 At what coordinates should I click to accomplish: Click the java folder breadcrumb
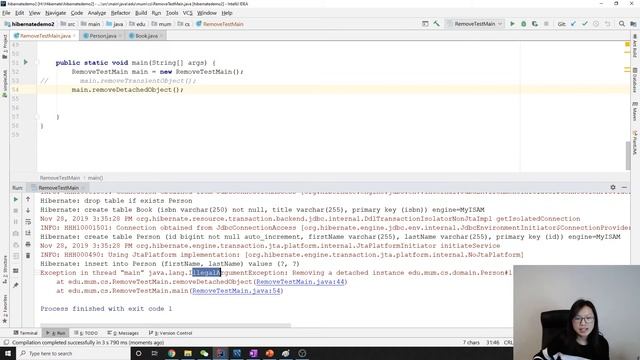tap(115, 24)
